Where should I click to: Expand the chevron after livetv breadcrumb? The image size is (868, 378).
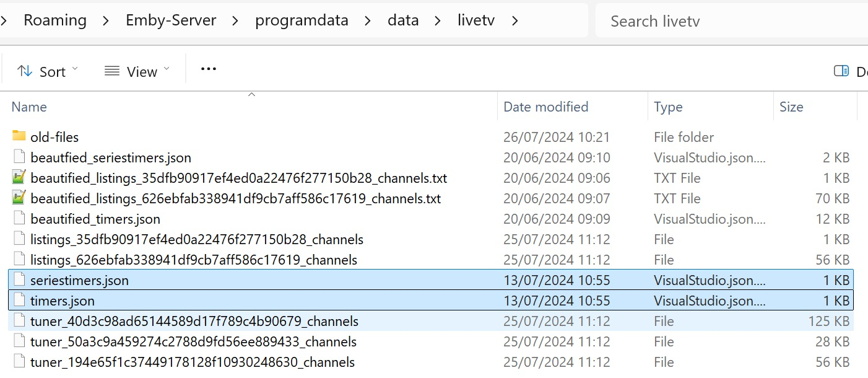(514, 20)
